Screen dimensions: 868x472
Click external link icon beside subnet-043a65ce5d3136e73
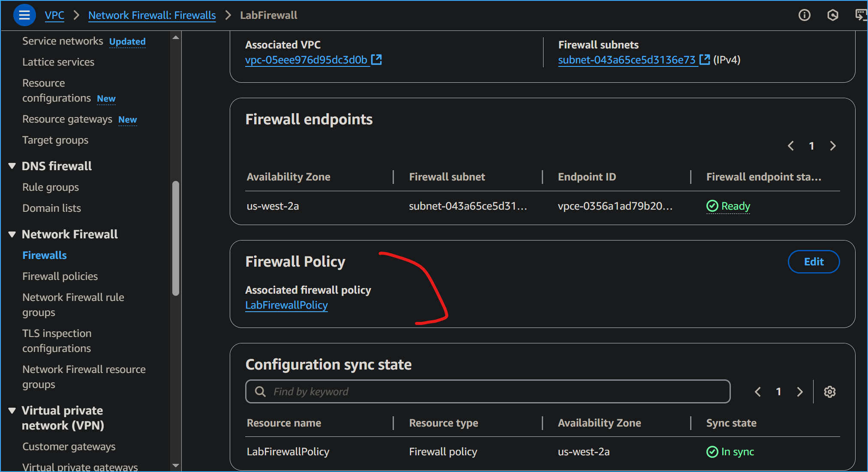tap(705, 60)
